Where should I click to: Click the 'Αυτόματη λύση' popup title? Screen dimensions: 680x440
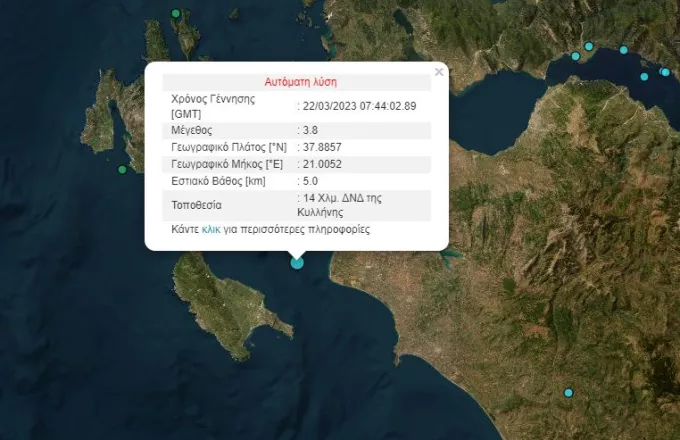coord(307,81)
